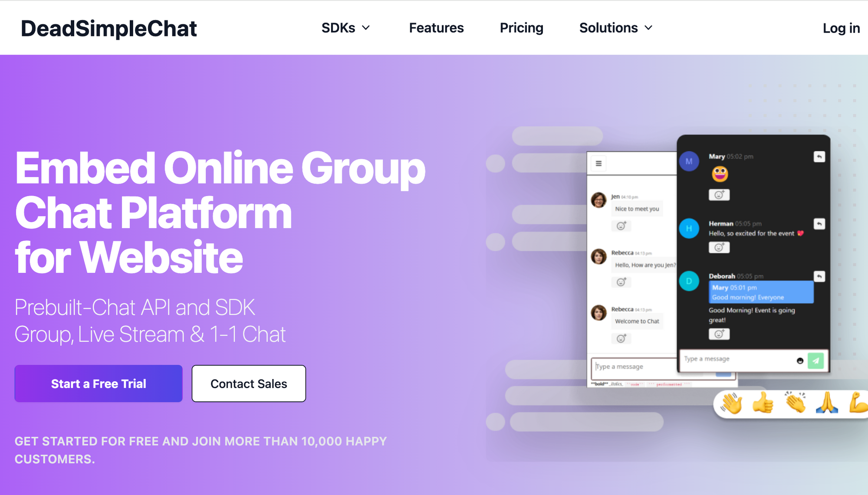Click the DeadSimpleChat logo

click(x=108, y=29)
